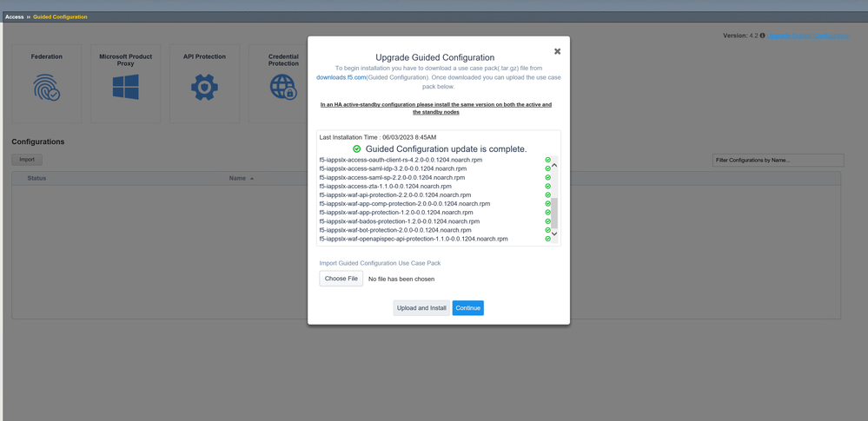Click Import Guided Configuration Use Case Pack label
The width and height of the screenshot is (868, 421).
tap(380, 263)
